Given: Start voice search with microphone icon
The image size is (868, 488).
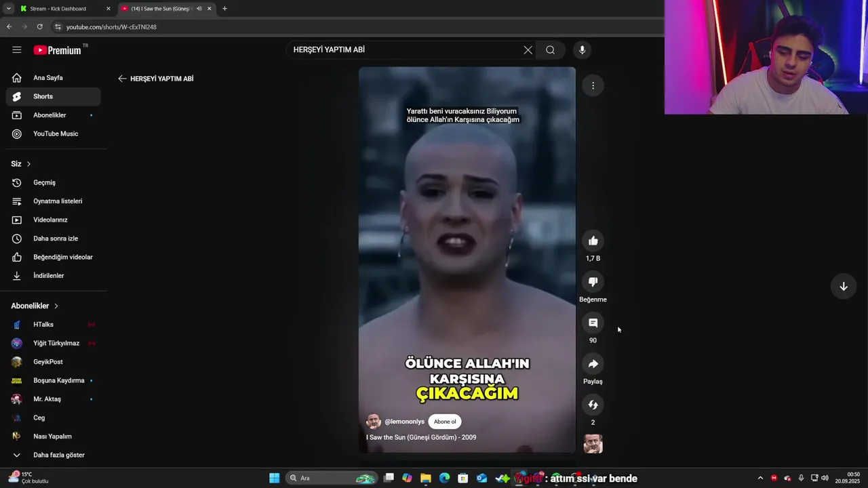Looking at the screenshot, I should point(582,49).
